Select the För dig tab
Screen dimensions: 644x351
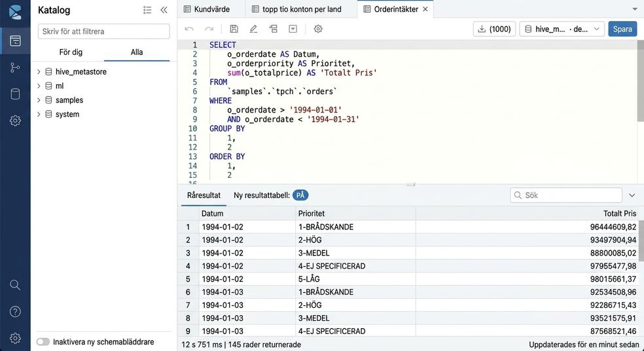[x=71, y=52]
